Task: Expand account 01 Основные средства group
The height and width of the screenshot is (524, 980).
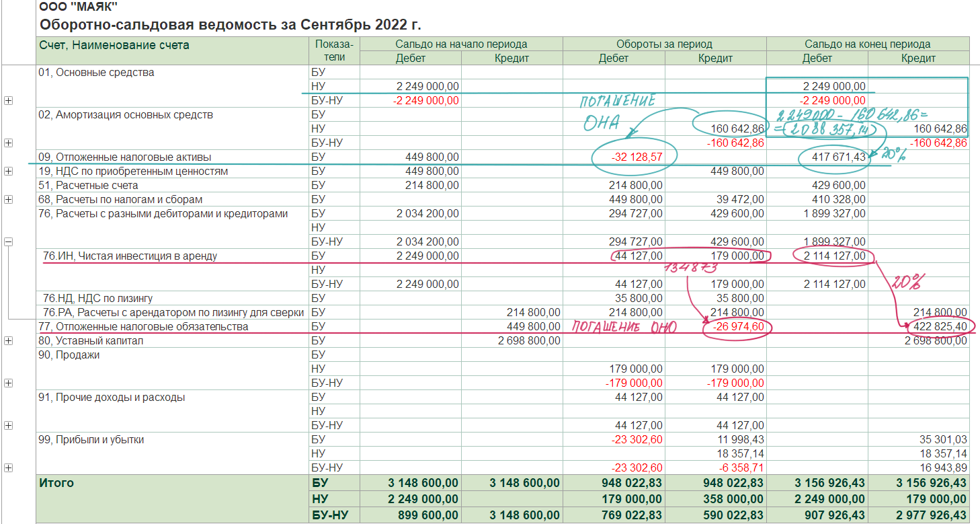Action: pyautogui.click(x=9, y=100)
